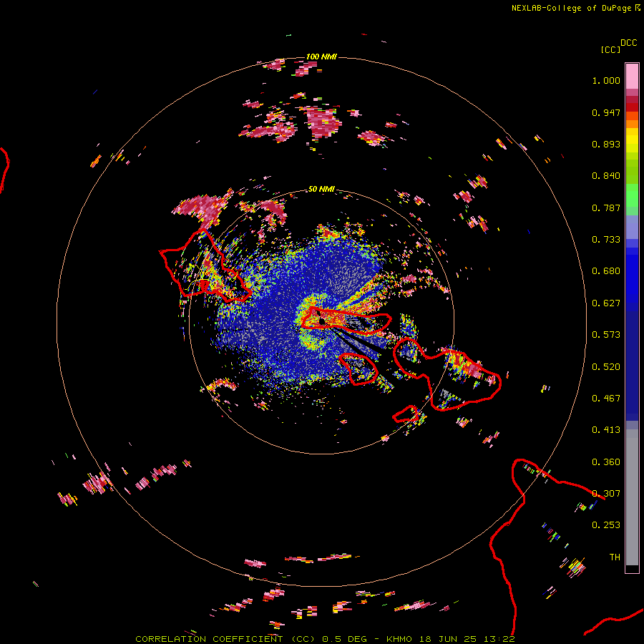644x644 pixels.
Task: Click the 0.733 scale value
Action: click(x=606, y=240)
